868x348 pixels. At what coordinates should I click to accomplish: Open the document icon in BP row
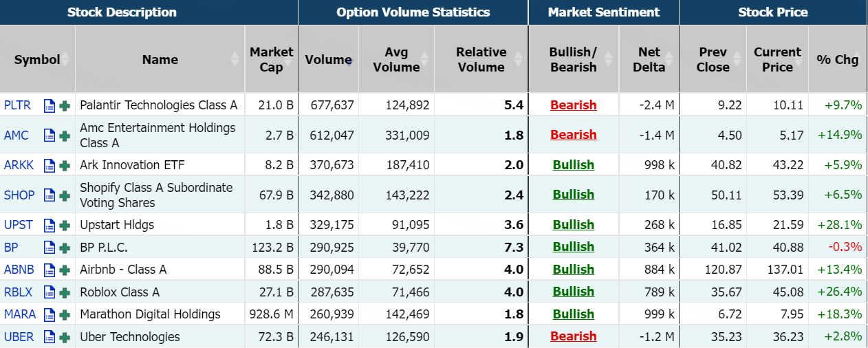click(49, 248)
